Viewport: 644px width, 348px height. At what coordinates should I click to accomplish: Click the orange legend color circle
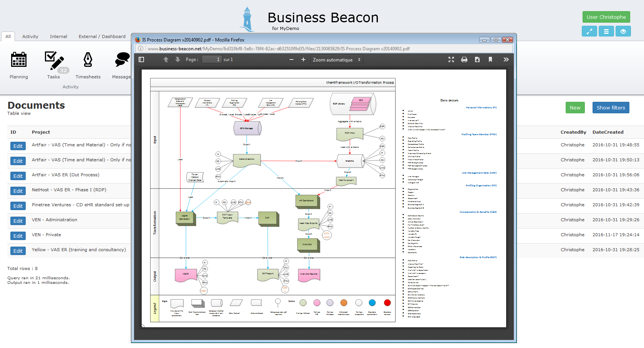click(344, 303)
